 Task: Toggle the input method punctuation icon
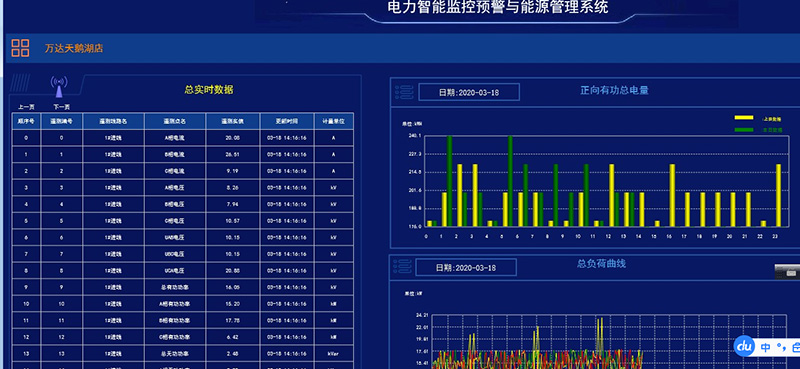[x=781, y=349]
